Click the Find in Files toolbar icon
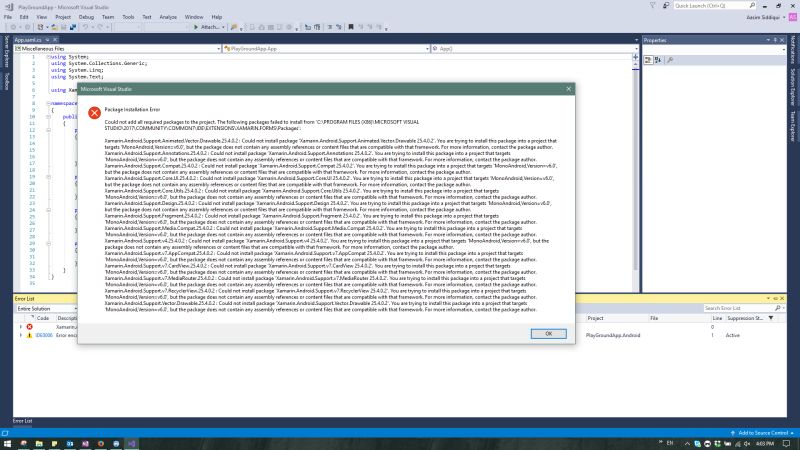This screenshot has height=450, width=800. [234, 27]
